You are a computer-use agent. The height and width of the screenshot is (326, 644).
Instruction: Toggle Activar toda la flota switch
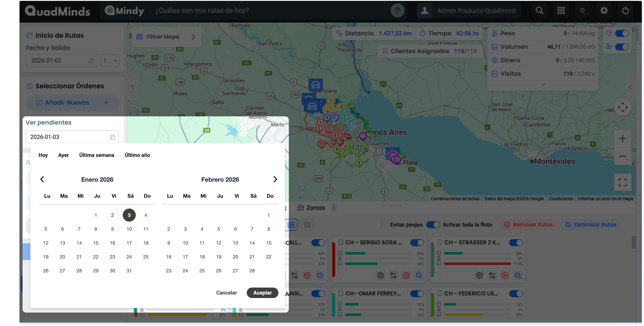[x=433, y=225]
